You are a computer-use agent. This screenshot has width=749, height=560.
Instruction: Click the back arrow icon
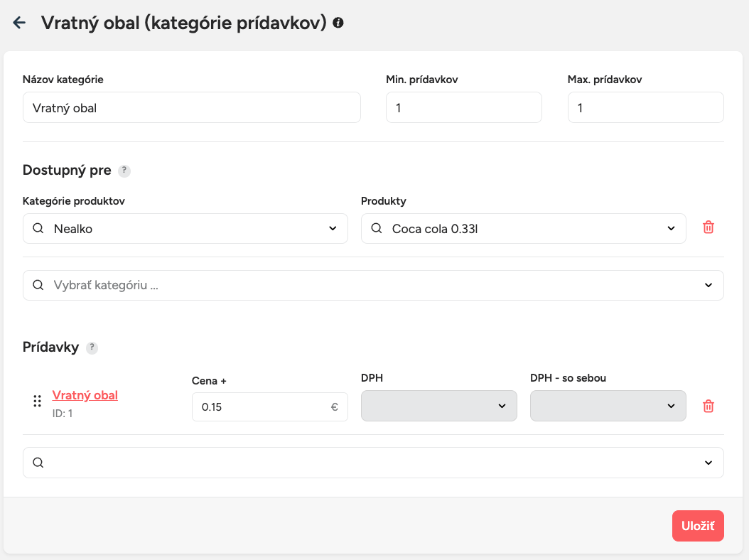click(x=19, y=23)
